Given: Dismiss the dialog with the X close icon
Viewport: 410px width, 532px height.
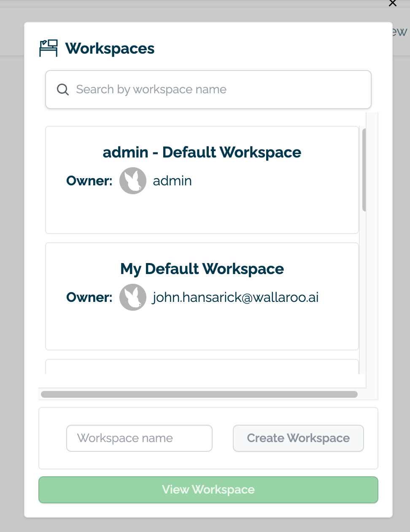Looking at the screenshot, I should [392, 3].
